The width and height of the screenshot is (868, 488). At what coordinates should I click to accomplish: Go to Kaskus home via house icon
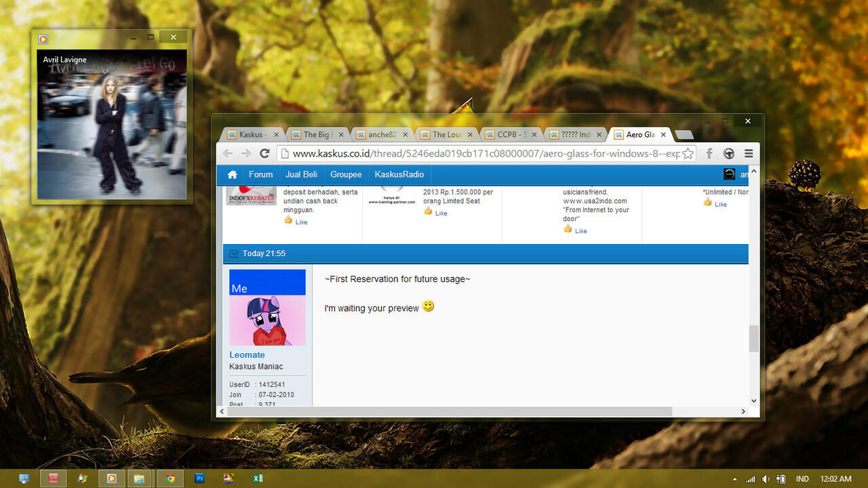click(232, 175)
